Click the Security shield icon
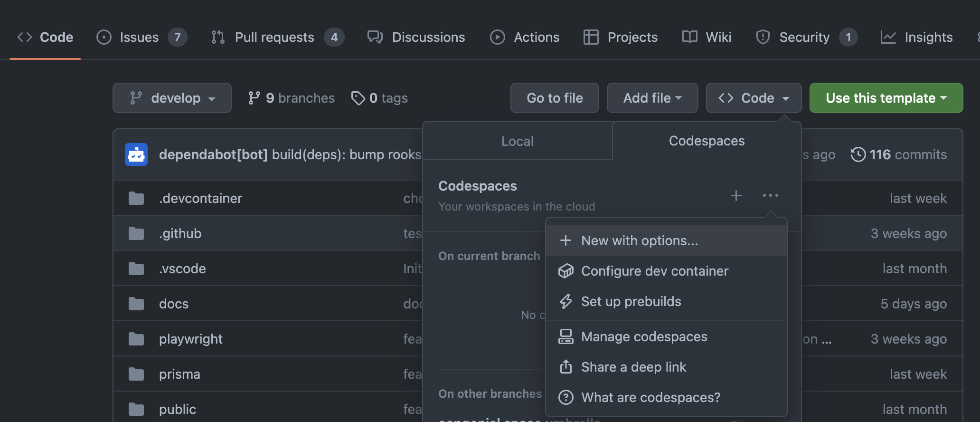The height and width of the screenshot is (422, 980). (x=763, y=37)
